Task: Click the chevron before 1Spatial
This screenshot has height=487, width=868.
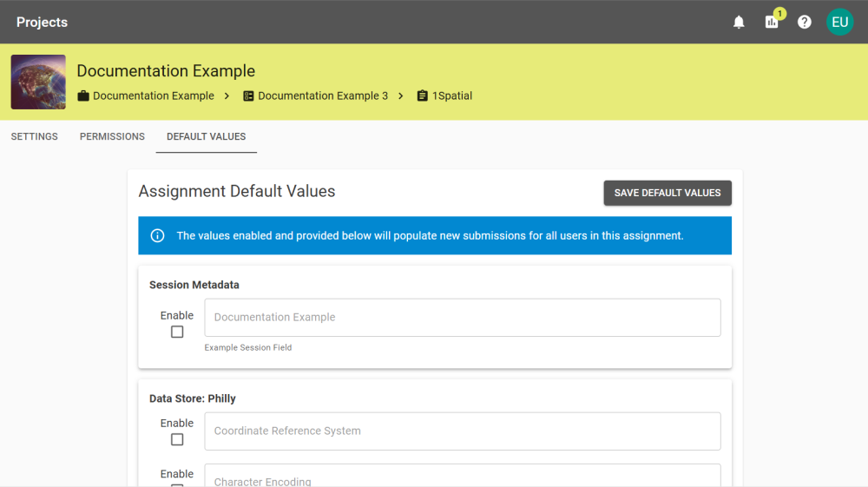Action: (401, 95)
